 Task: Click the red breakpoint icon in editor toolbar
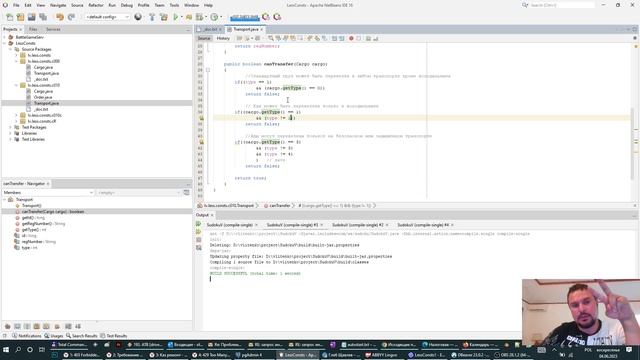pyautogui.click(x=351, y=38)
